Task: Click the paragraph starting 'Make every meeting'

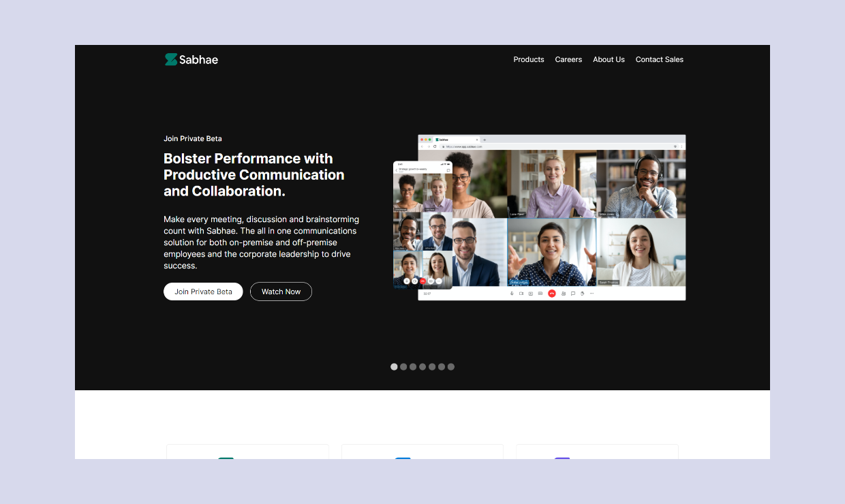Action: (262, 242)
